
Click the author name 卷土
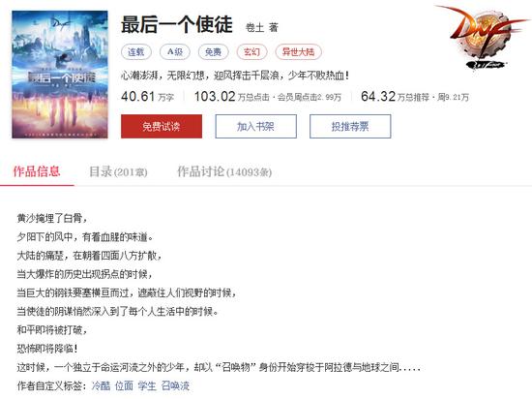[x=254, y=27]
